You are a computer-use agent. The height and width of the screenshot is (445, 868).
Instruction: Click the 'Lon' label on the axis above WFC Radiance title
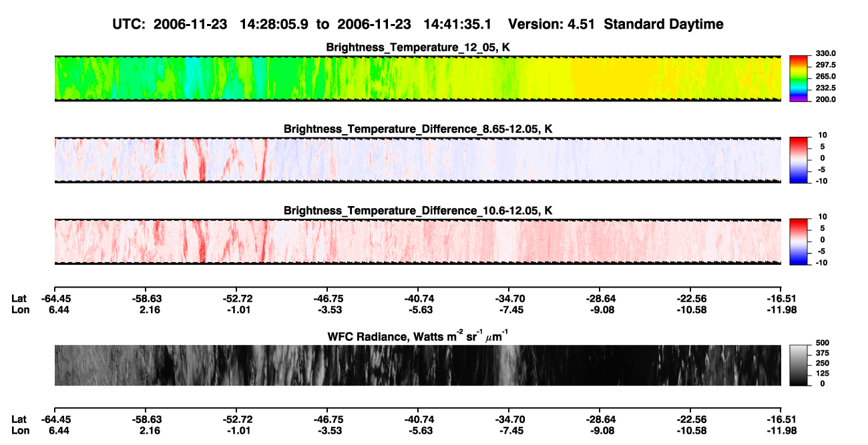19,310
